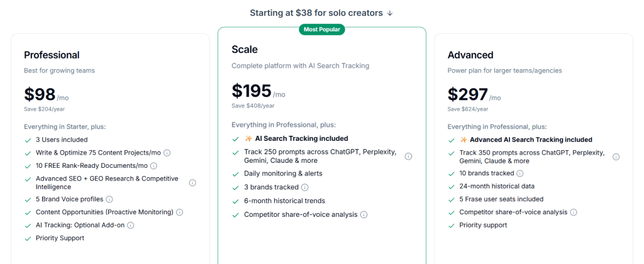Open Scale plan Competitor share-of-voice info icon

[364, 215]
